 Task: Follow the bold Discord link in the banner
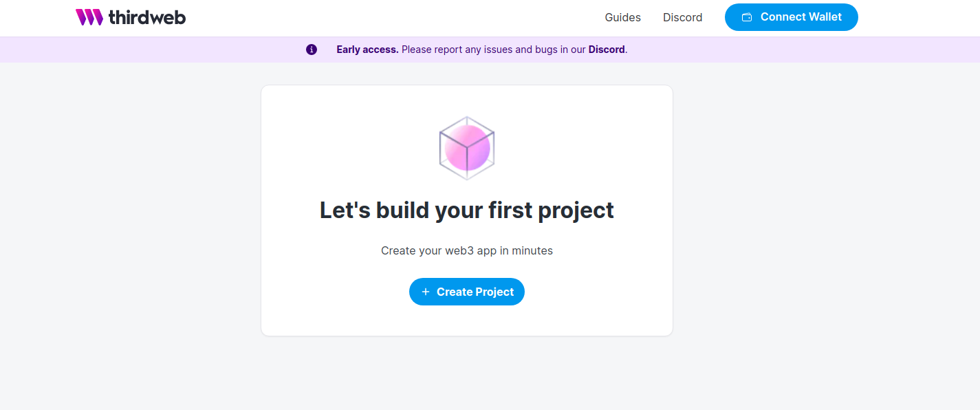(x=607, y=50)
